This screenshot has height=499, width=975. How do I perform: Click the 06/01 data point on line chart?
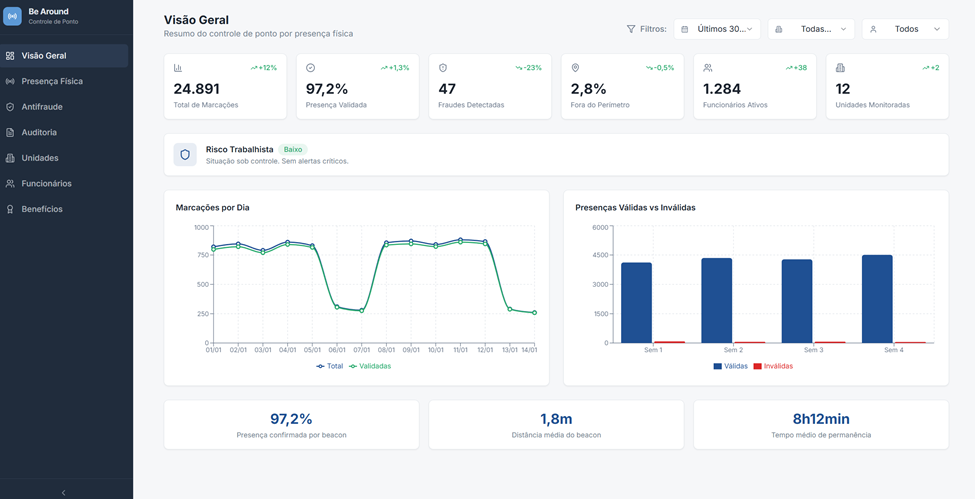(x=336, y=307)
